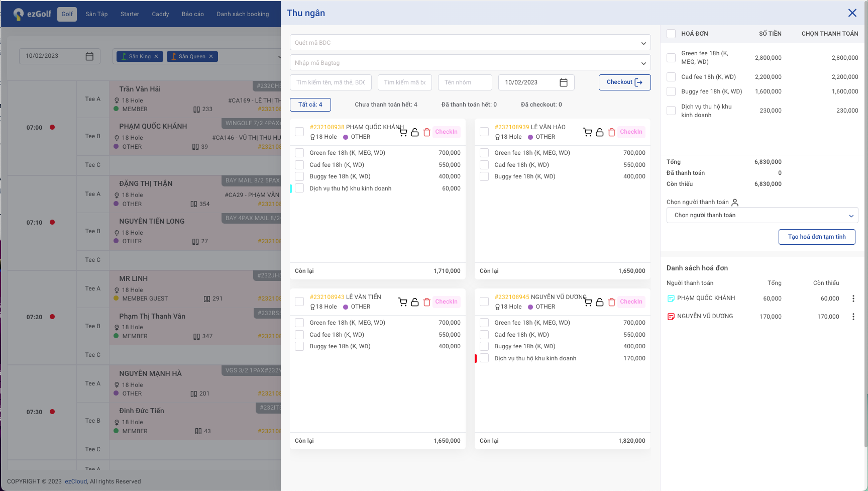Close the Thu ngân panel
Screen dimensions: 868x491
(x=852, y=13)
